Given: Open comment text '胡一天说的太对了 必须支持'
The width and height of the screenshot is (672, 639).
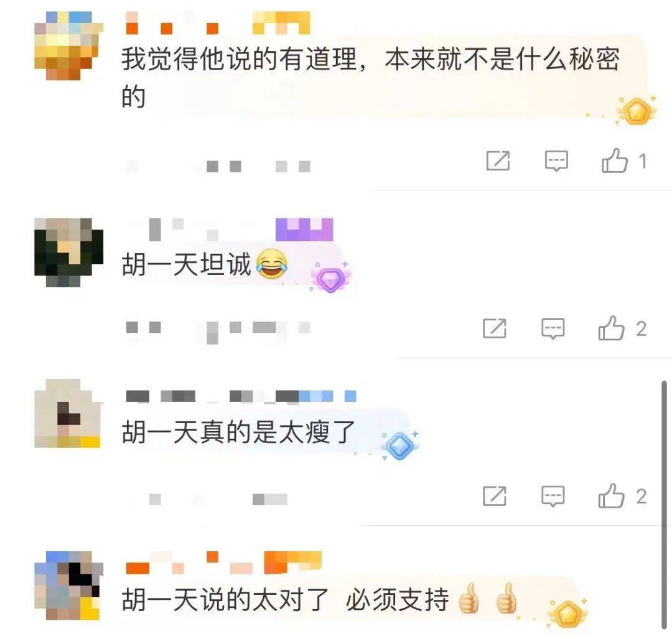Looking at the screenshot, I should (320, 599).
